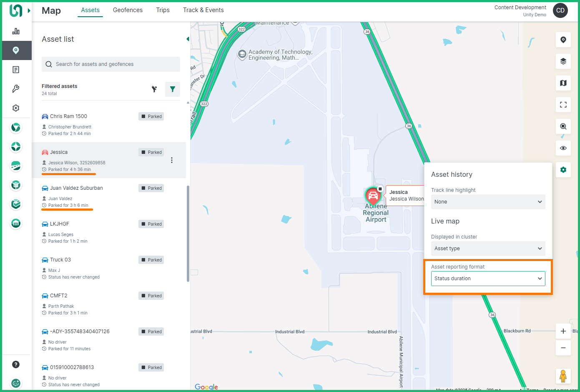Open the Track line highlight dropdown
Image resolution: width=580 pixels, height=392 pixels.
488,202
